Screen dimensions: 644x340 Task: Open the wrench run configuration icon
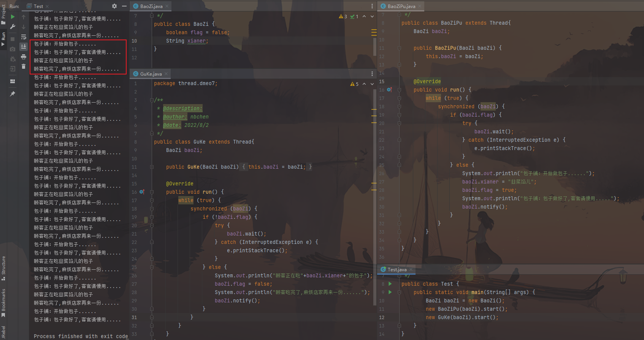[13, 27]
